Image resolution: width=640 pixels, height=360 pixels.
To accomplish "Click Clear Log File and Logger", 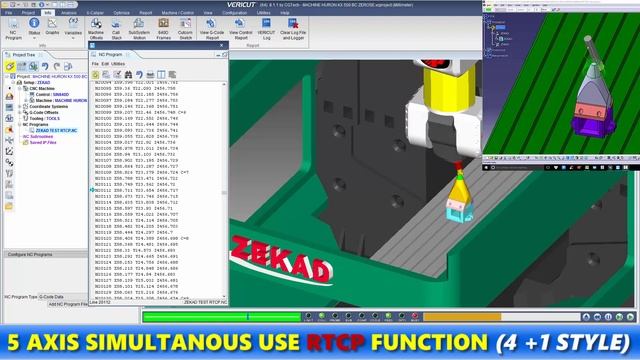I will (293, 29).
